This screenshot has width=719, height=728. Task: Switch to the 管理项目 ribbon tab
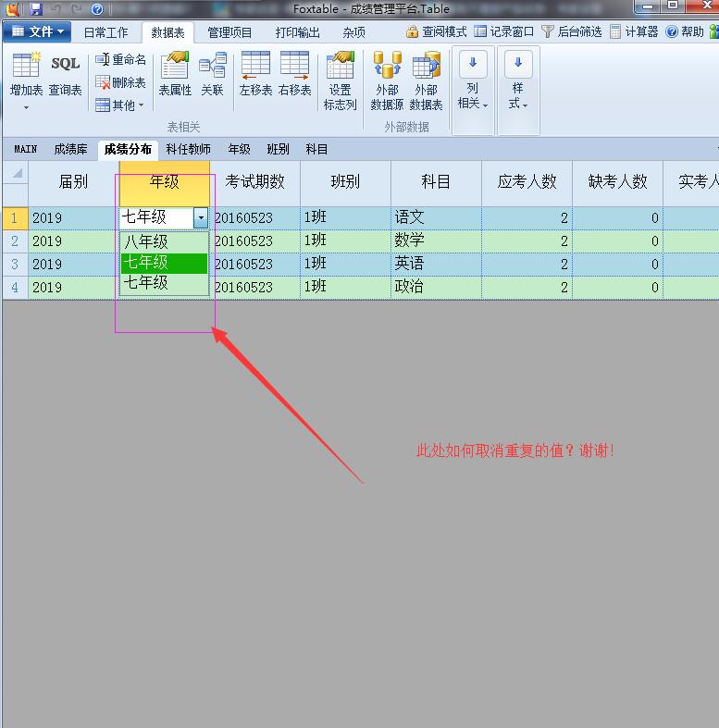point(229,32)
